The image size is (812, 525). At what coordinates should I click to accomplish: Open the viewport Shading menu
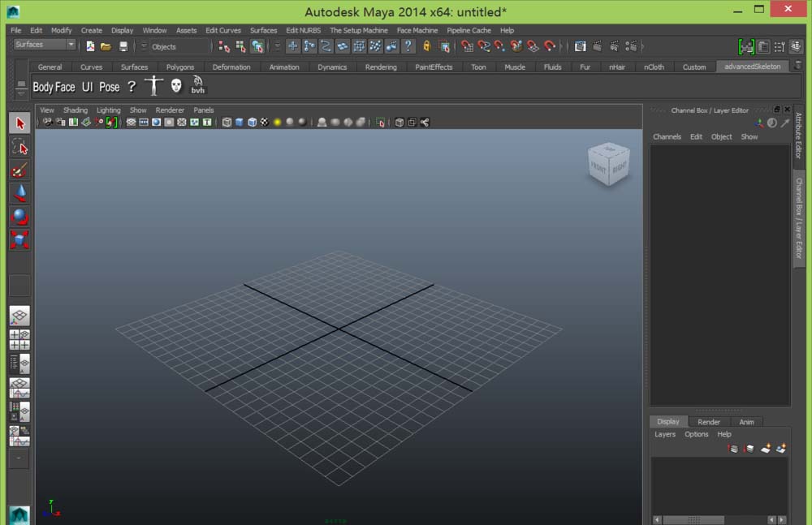click(76, 110)
